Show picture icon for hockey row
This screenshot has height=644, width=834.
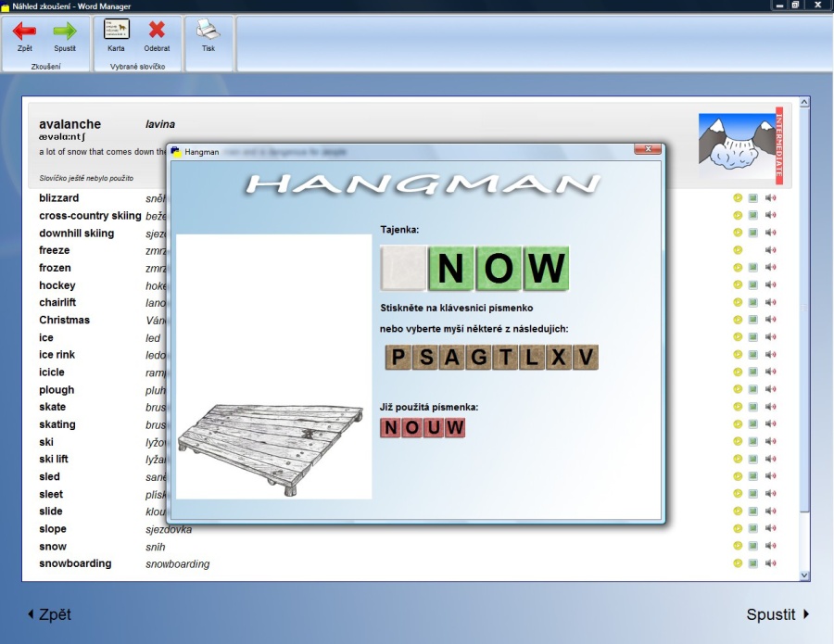[x=753, y=285]
